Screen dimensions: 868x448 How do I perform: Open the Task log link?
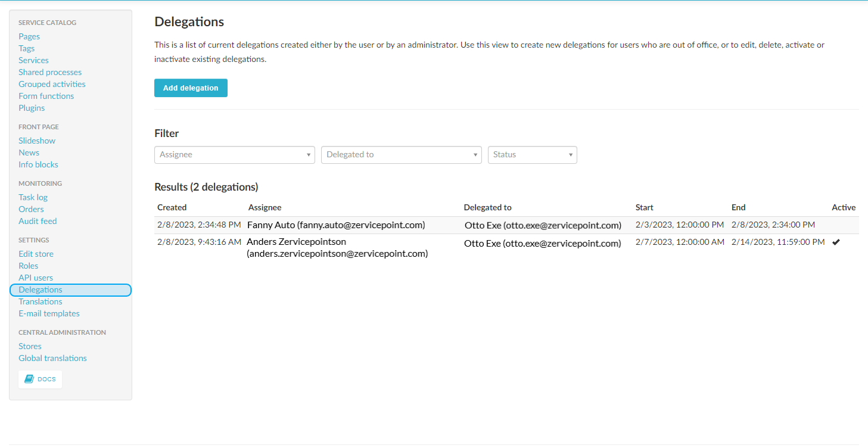tap(33, 197)
